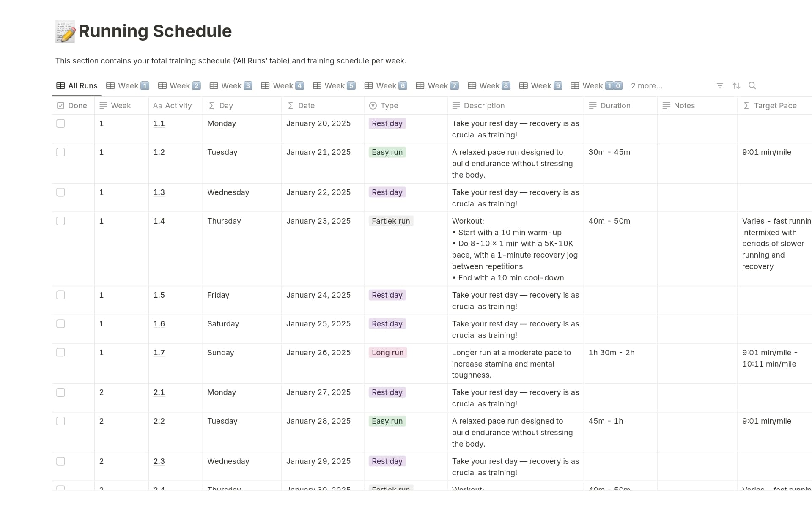Switch to the Week 1 tab

[x=128, y=86]
